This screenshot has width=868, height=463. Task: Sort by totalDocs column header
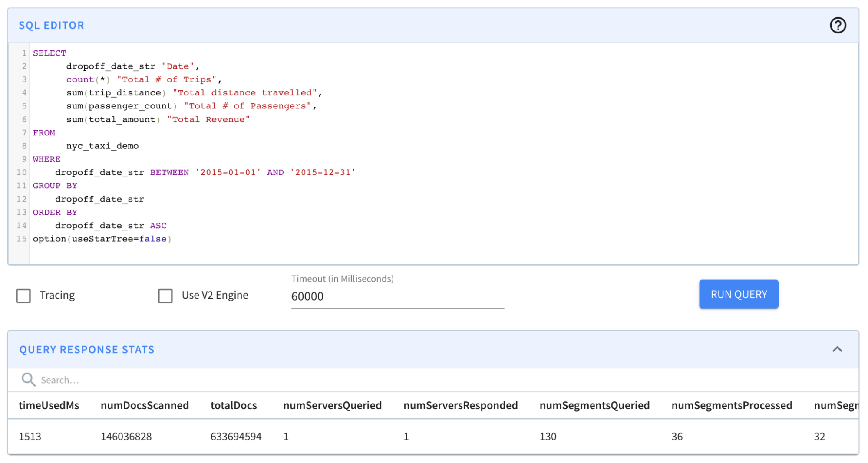pos(234,405)
